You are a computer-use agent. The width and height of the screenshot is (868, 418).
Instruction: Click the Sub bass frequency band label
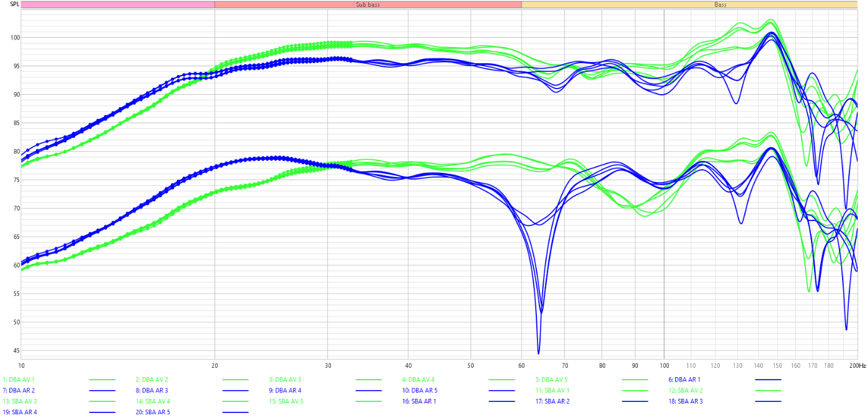(x=368, y=4)
